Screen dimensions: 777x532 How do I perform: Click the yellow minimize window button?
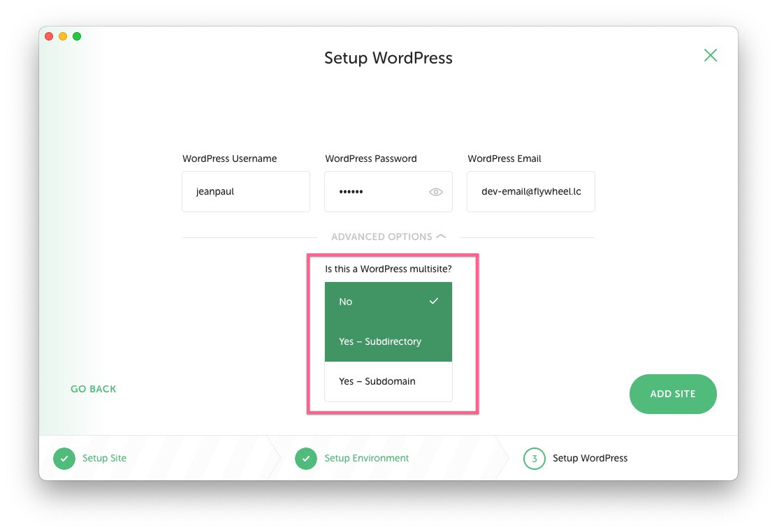[x=63, y=36]
